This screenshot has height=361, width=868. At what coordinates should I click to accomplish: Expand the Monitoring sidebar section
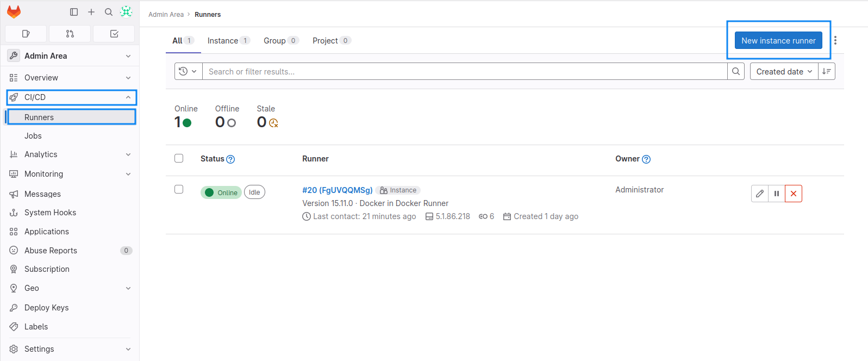[70, 174]
